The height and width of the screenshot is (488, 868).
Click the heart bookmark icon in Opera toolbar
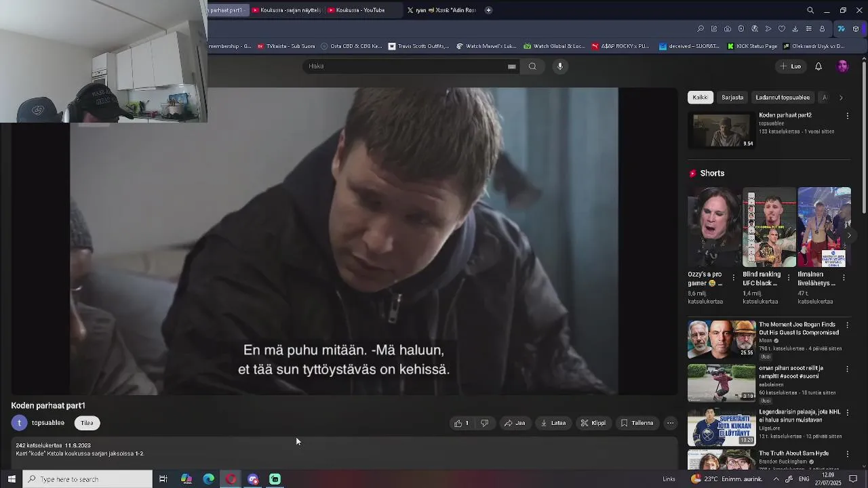[x=782, y=28]
